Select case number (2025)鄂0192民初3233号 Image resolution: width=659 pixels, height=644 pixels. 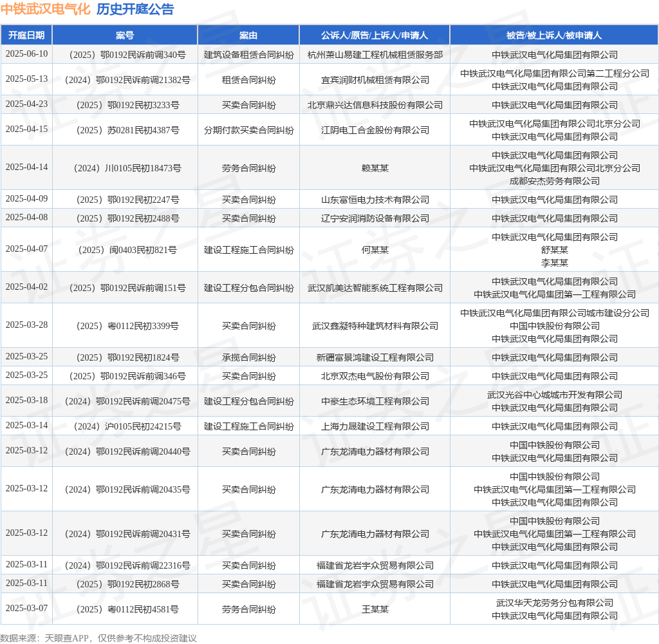tap(125, 105)
